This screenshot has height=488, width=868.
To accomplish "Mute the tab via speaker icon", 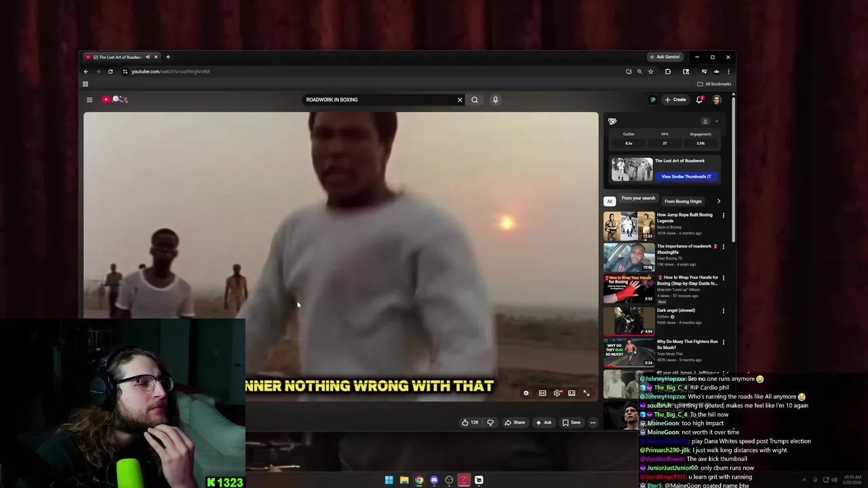I will point(147,57).
